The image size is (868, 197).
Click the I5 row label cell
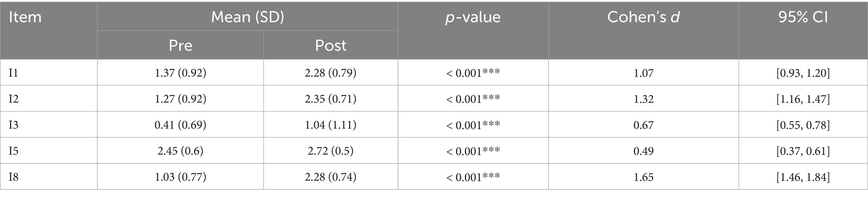click(x=13, y=151)
